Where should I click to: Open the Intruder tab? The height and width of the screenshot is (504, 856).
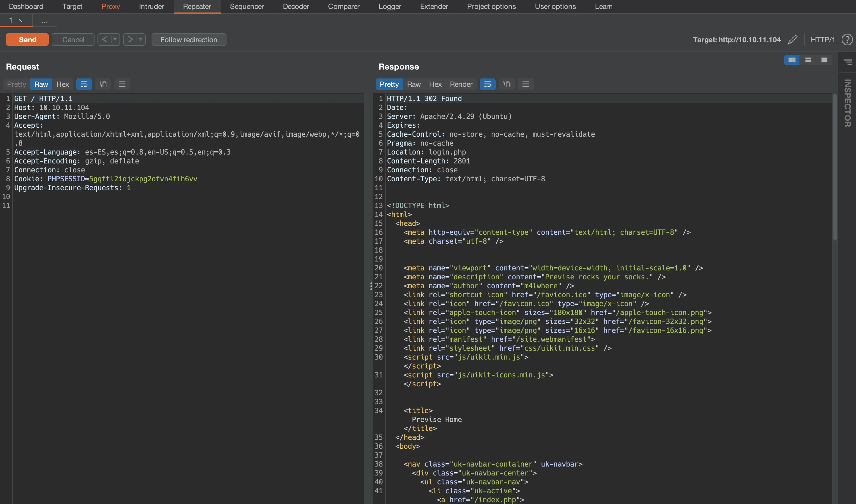point(152,7)
